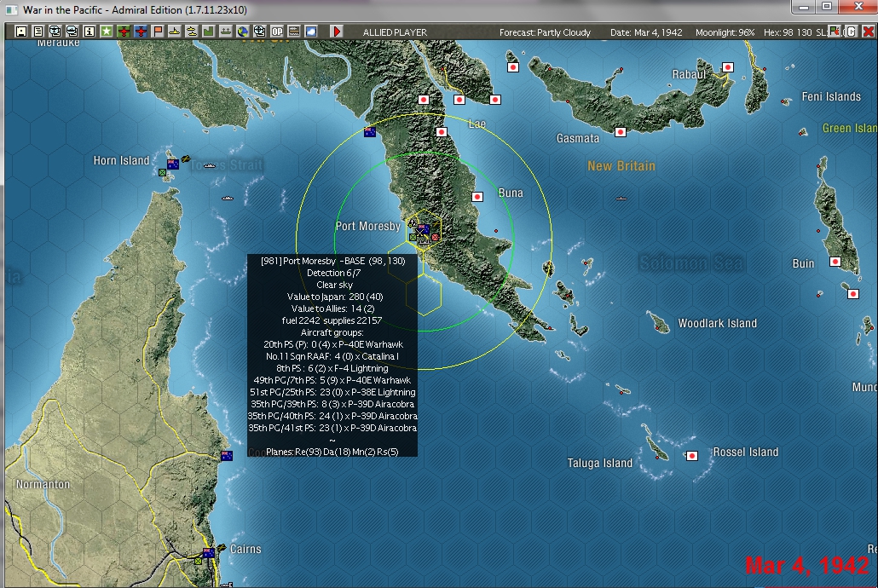Click the red Mar 4, 1942 date overlay

(807, 566)
